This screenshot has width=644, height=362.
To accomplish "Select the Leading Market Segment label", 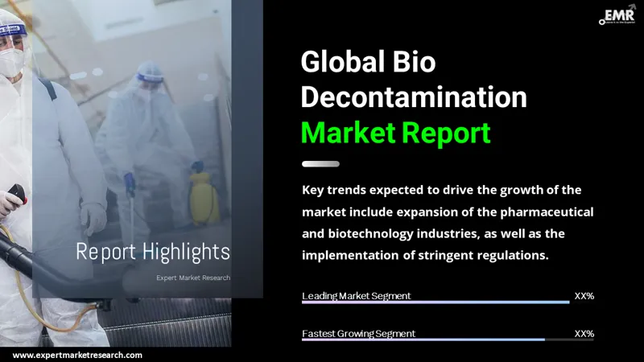I will click(357, 295).
